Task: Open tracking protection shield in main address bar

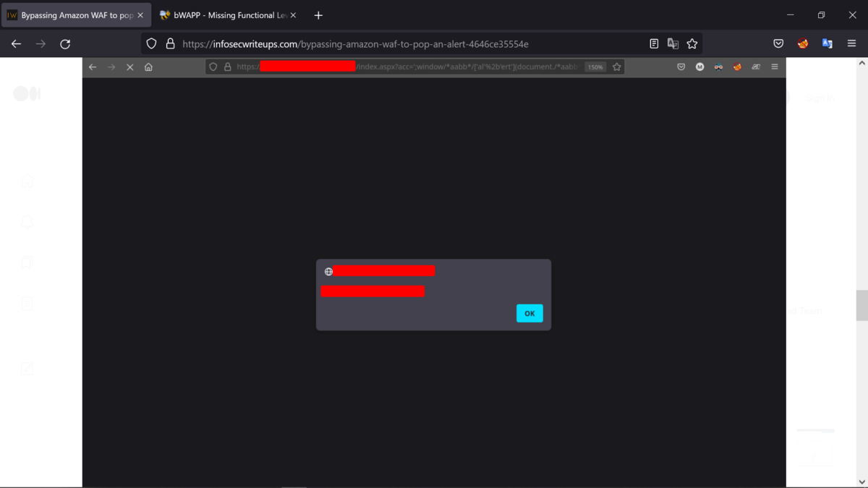Action: coord(151,44)
